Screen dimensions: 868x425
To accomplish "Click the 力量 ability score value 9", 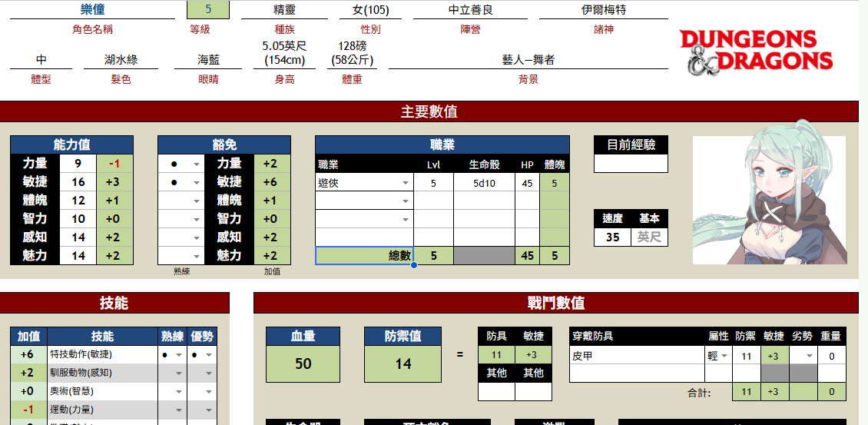I will [78, 164].
